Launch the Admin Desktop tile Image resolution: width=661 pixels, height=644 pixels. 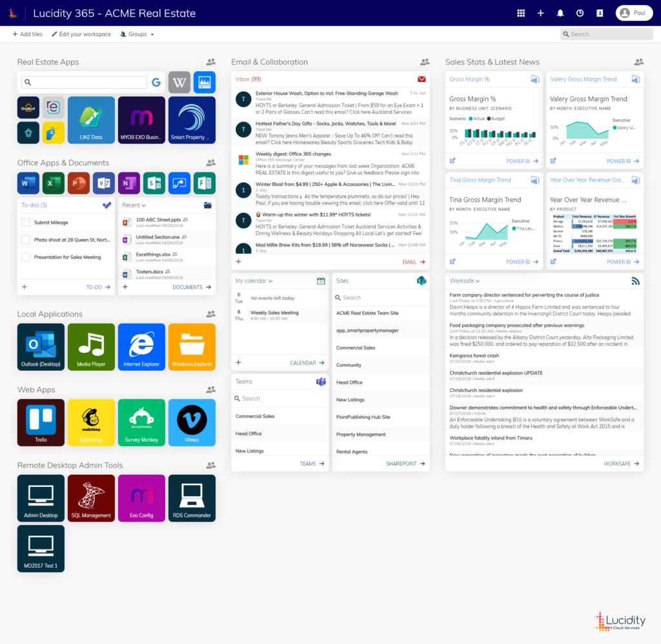click(x=41, y=498)
